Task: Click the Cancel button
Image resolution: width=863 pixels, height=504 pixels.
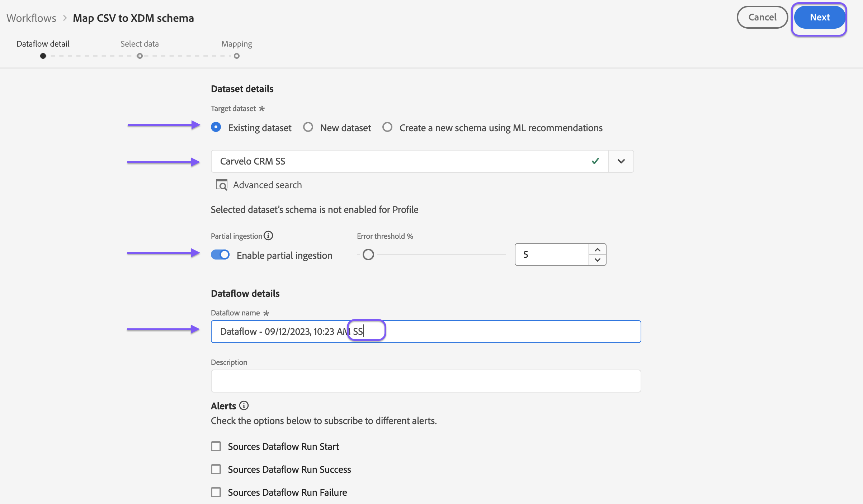Action: 762,17
